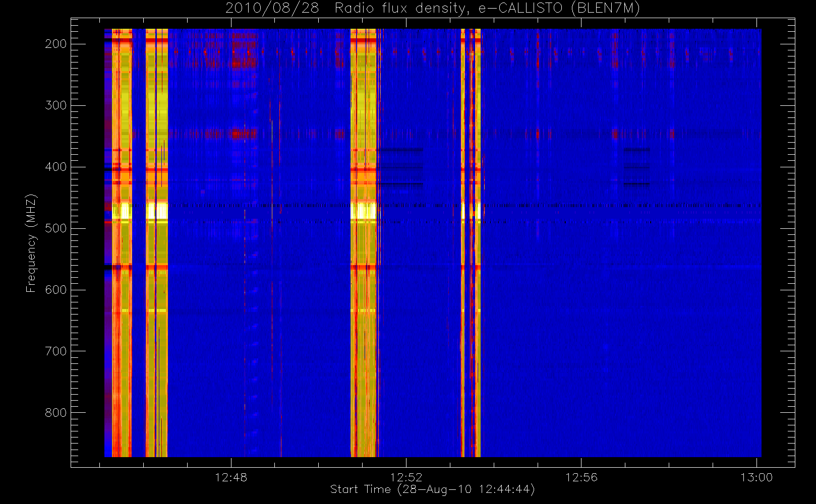Click the 12:48 time tick label
The height and width of the screenshot is (504, 816).
click(231, 477)
